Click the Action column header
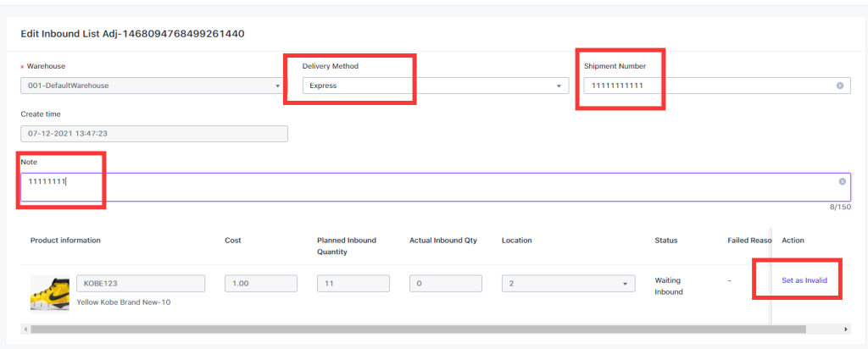The height and width of the screenshot is (349, 868). (793, 241)
